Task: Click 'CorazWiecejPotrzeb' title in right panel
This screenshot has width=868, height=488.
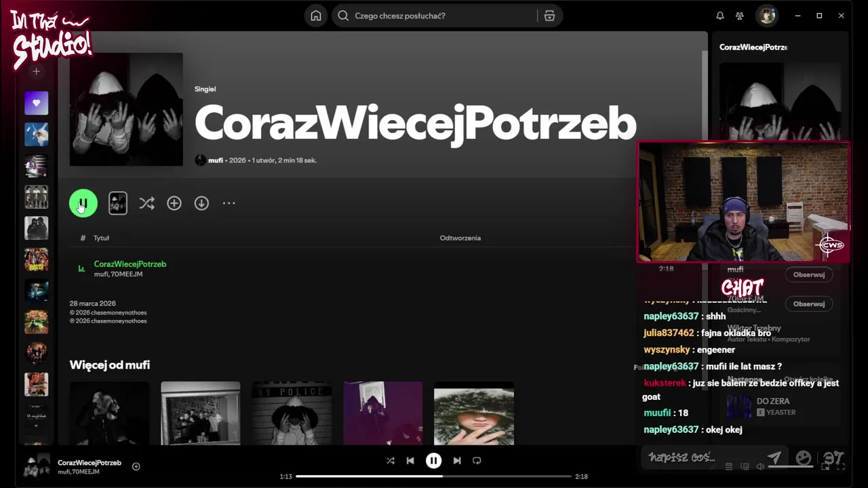Action: tap(753, 47)
